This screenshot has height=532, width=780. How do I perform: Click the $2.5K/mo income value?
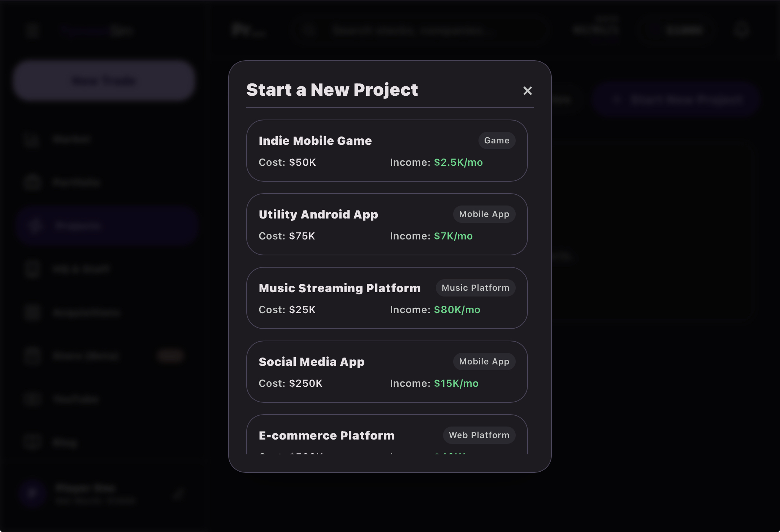tap(458, 163)
